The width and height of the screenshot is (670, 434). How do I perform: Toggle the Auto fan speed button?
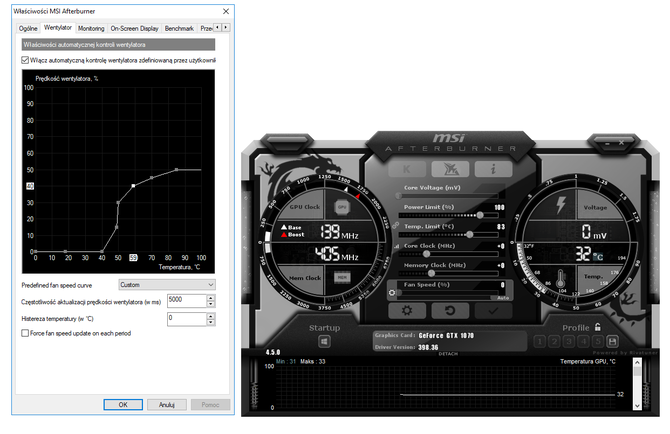[502, 298]
